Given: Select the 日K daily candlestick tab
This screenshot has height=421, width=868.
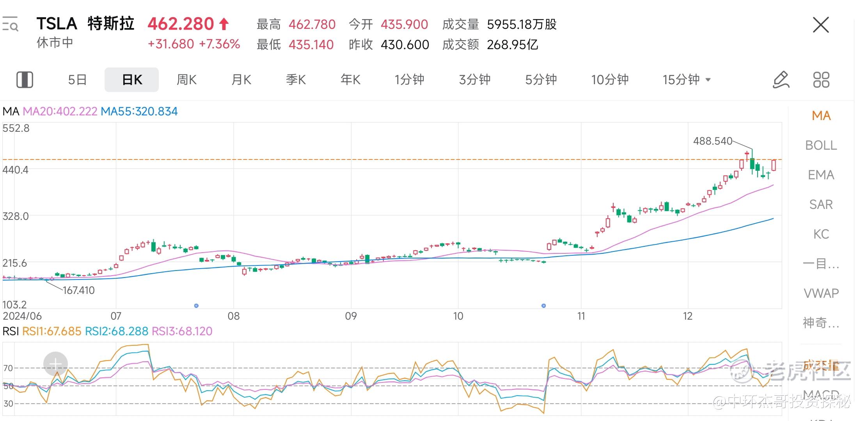Looking at the screenshot, I should [132, 80].
